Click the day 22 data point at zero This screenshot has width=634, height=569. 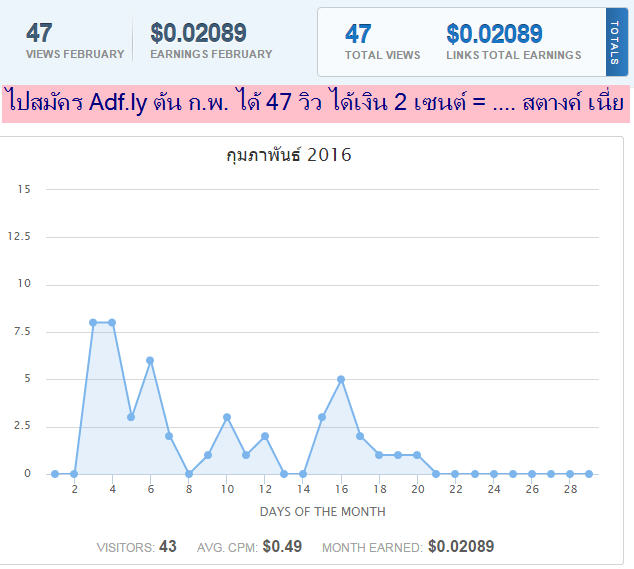pyautogui.click(x=455, y=474)
